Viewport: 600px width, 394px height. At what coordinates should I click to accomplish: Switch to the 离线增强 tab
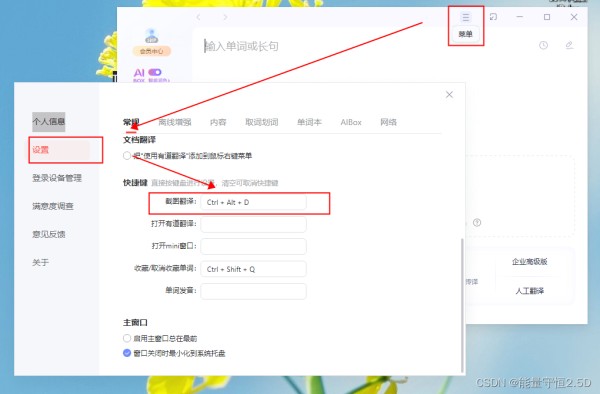tap(175, 122)
